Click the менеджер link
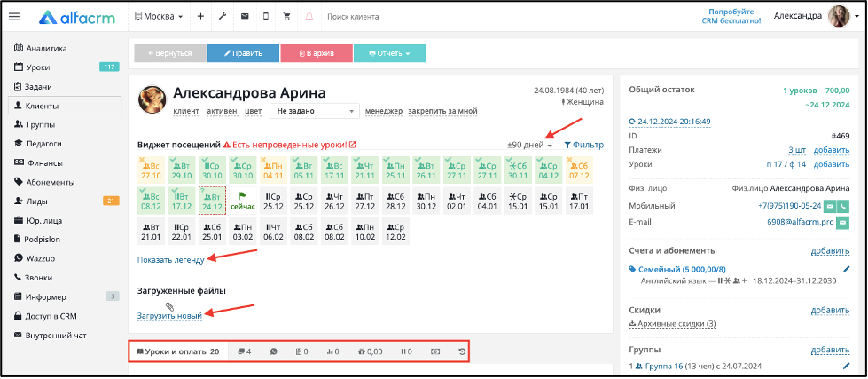The image size is (868, 379). [x=384, y=111]
